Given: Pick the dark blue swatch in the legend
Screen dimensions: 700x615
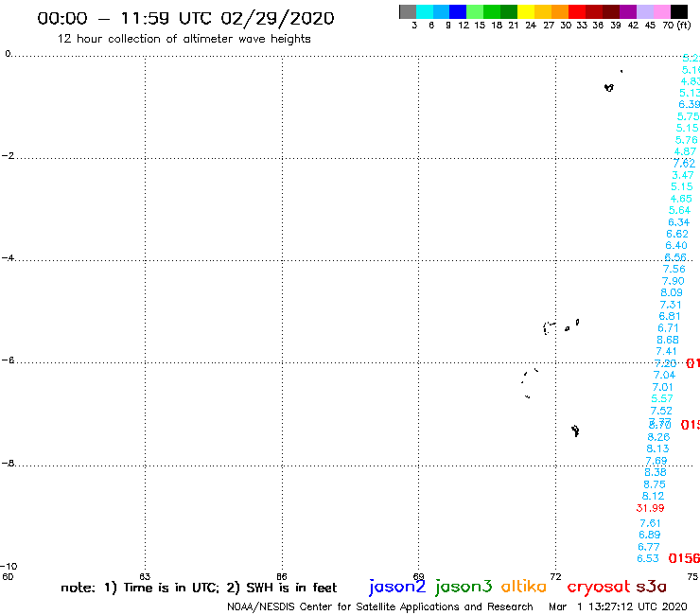Looking at the screenshot, I should pyautogui.click(x=458, y=11).
